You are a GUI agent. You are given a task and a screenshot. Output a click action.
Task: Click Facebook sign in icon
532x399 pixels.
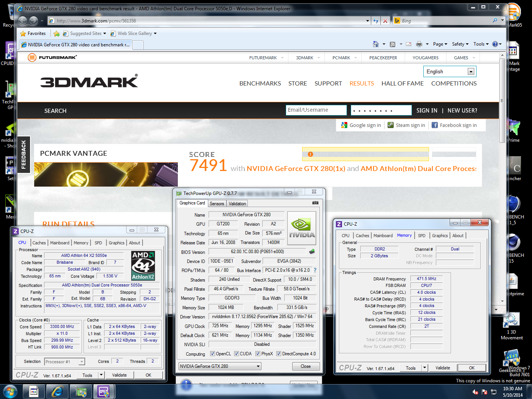435,125
